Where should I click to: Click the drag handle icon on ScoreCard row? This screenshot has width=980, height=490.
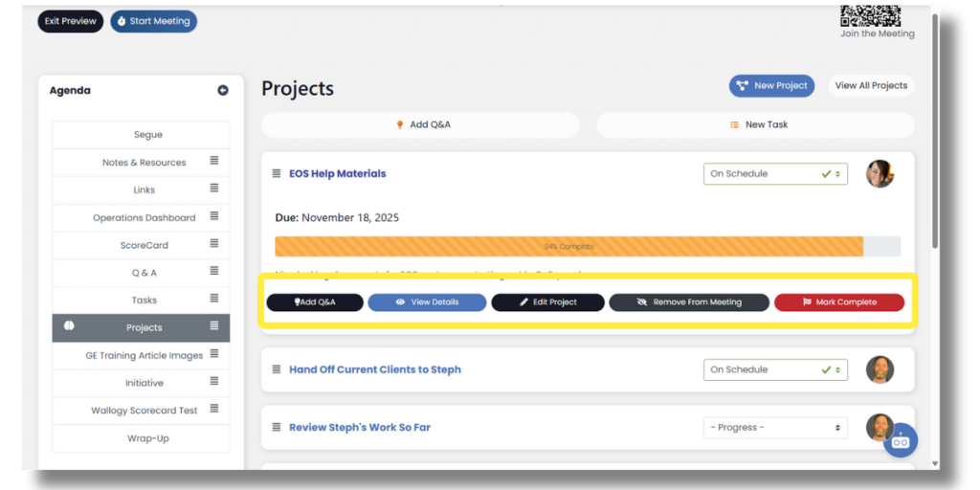pos(214,244)
